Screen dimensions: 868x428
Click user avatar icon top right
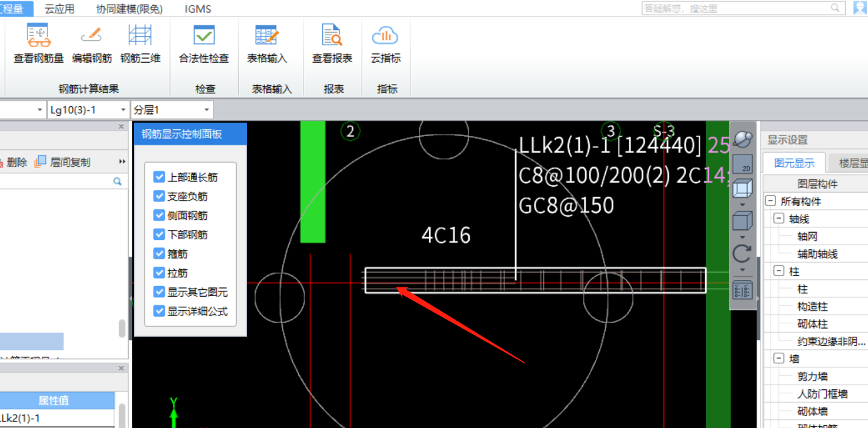(860, 8)
